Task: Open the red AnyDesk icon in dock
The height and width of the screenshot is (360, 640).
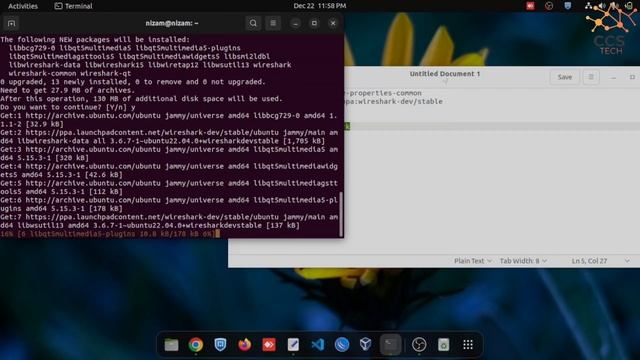Action: pos(269,345)
